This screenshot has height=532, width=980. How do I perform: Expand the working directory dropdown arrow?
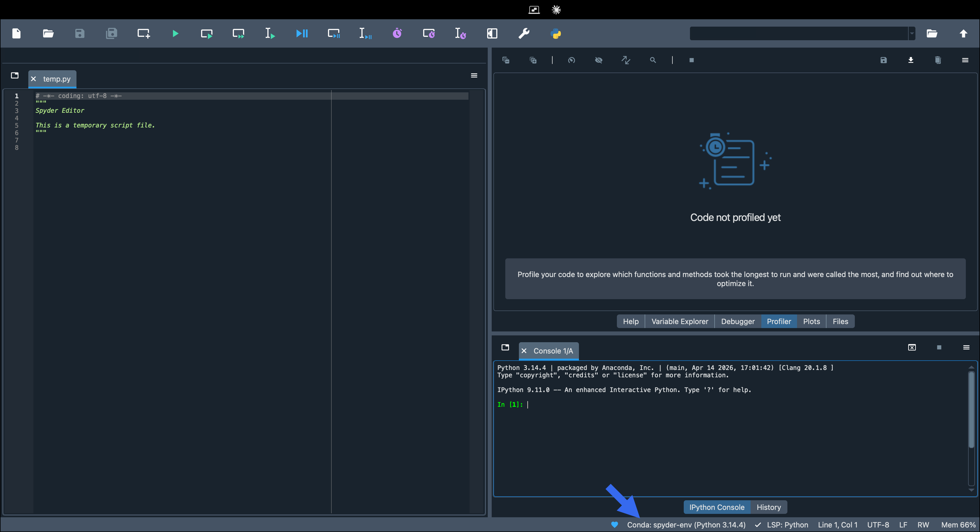(912, 33)
